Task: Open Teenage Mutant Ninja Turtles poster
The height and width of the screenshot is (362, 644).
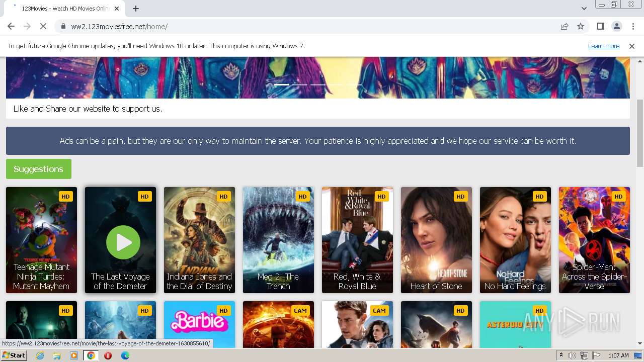Action: [41, 240]
